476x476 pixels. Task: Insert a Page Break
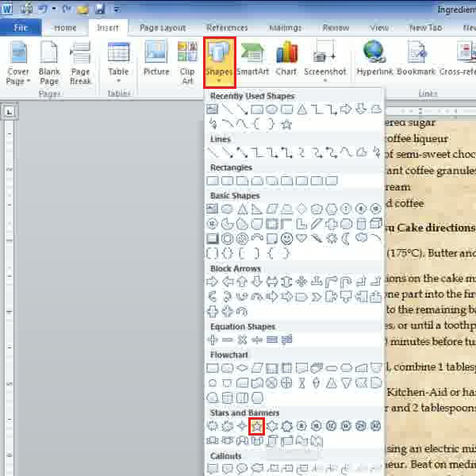point(80,63)
